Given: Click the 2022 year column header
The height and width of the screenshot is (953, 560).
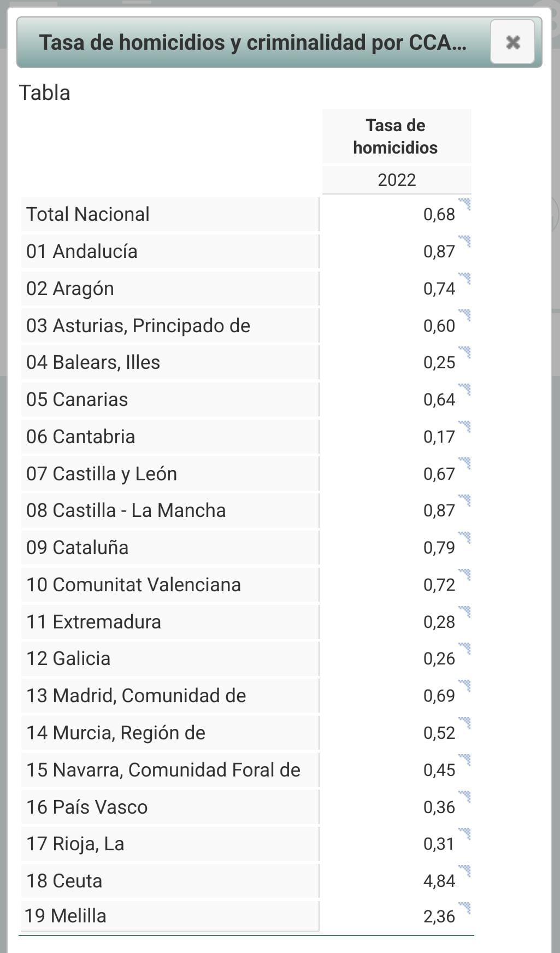Looking at the screenshot, I should [x=397, y=180].
